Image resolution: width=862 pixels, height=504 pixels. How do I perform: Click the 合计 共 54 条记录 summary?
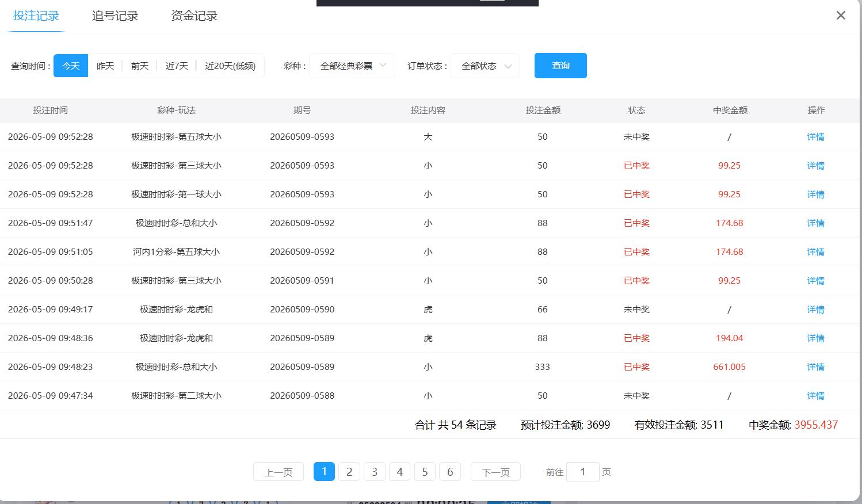[x=456, y=425]
